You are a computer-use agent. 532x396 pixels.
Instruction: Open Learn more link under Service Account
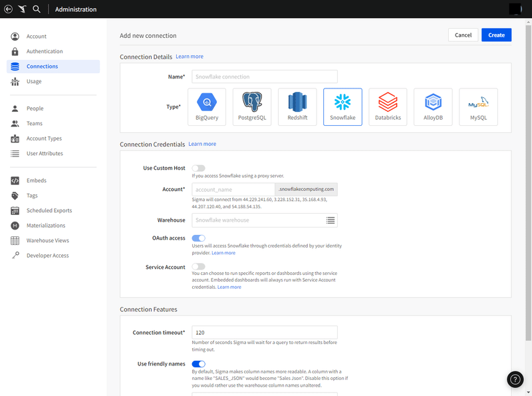[x=229, y=287]
